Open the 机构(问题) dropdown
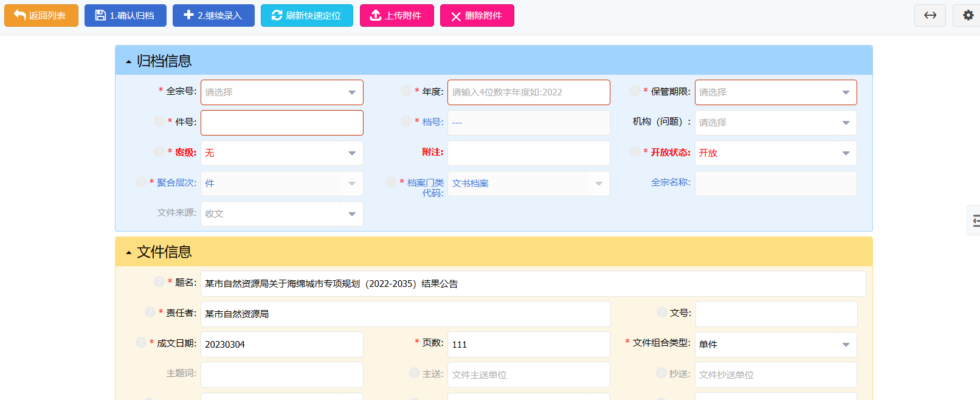 click(x=776, y=123)
